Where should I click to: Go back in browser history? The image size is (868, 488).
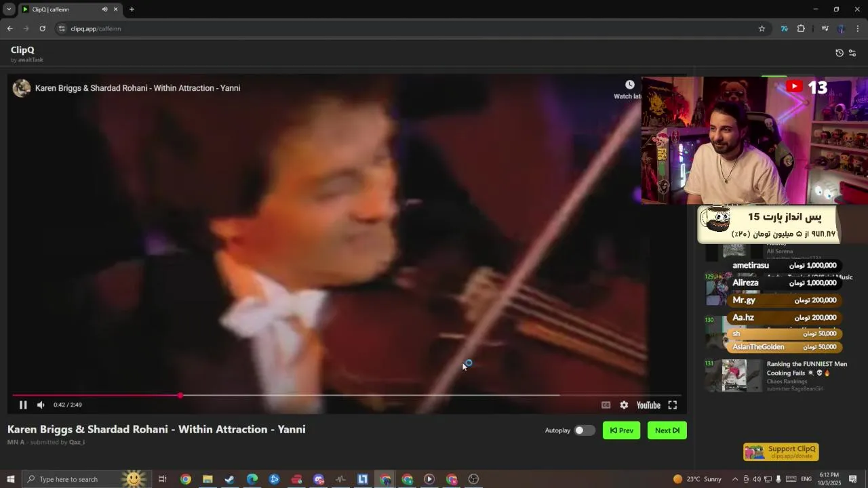9,28
